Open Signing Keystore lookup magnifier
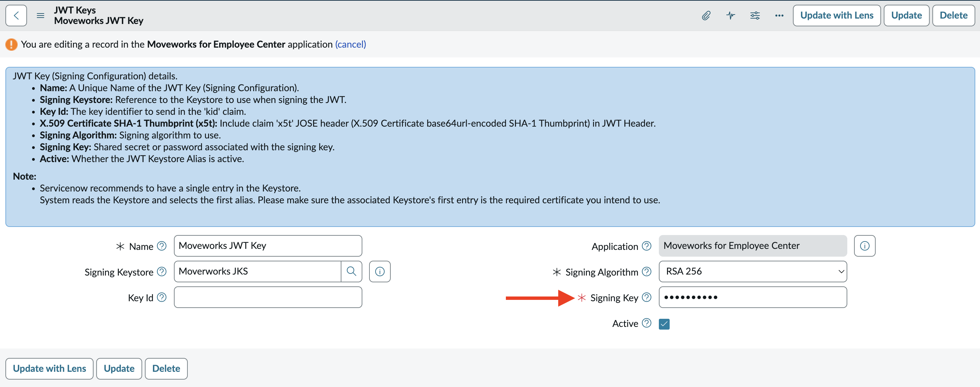Viewport: 980px width, 387px height. tap(352, 271)
